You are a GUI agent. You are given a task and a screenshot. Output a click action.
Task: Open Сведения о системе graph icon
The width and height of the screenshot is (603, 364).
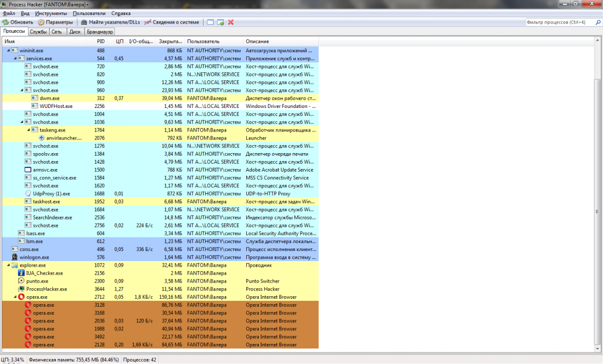[148, 22]
